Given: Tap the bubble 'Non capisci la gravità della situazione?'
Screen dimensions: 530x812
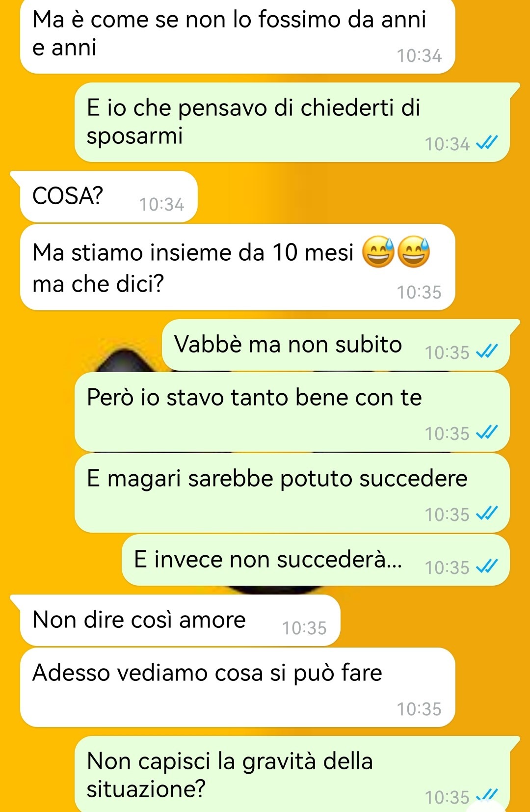Looking at the screenshot, I should (x=292, y=774).
